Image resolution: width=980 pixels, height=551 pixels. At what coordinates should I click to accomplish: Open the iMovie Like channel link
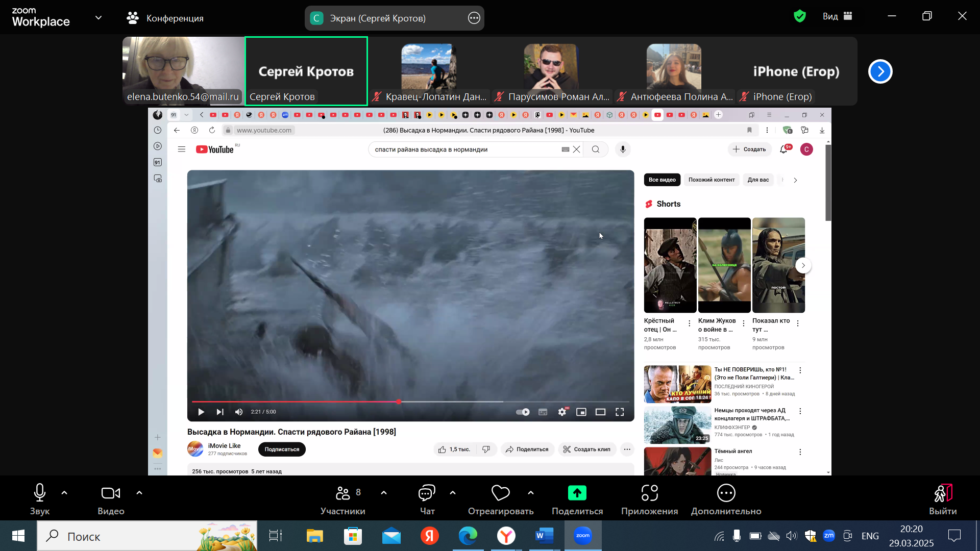point(224,446)
